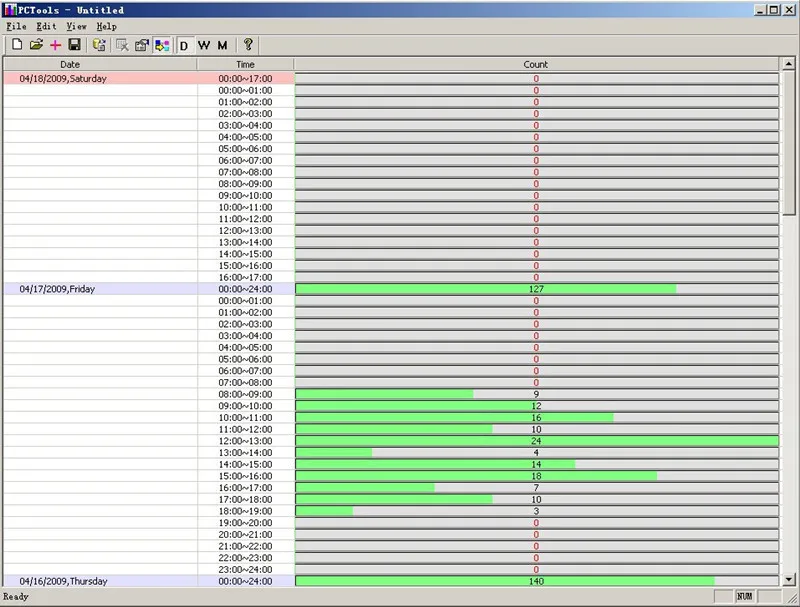800x607 pixels.
Task: Switch to the W weekly view
Action: point(204,45)
